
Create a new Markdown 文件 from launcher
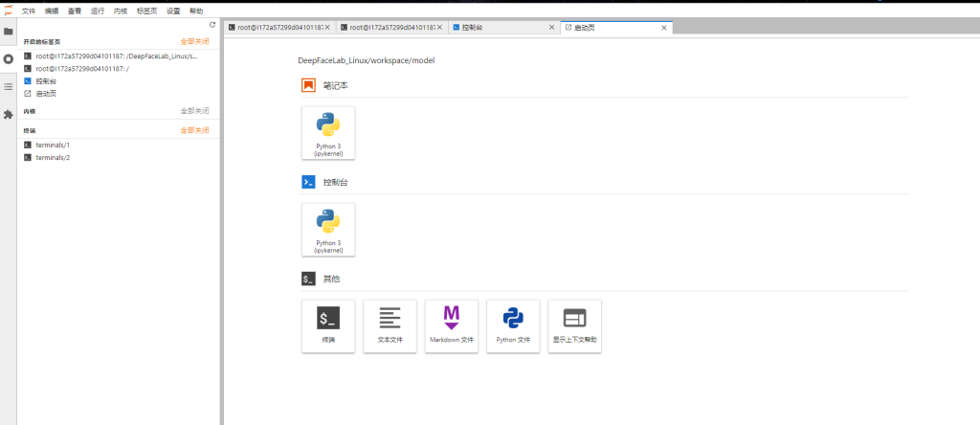[x=452, y=326]
